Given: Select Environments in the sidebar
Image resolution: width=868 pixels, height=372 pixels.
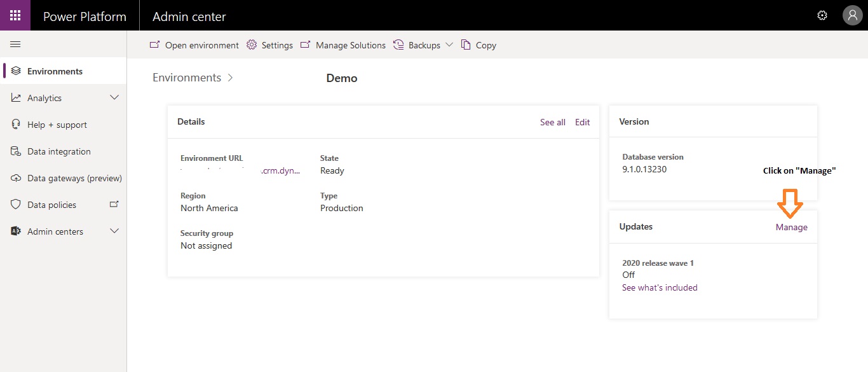Looking at the screenshot, I should pyautogui.click(x=54, y=71).
